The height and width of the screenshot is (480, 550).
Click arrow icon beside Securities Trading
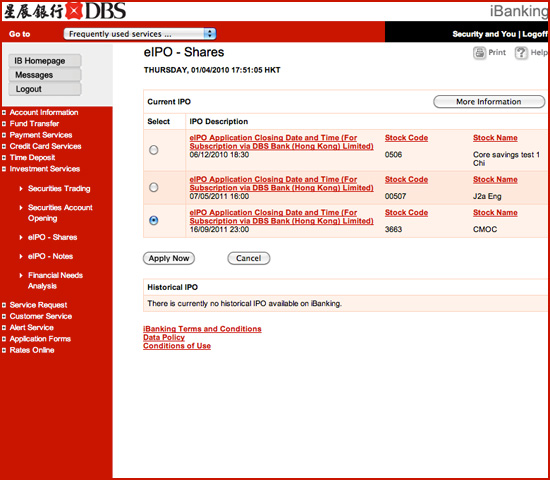21,189
